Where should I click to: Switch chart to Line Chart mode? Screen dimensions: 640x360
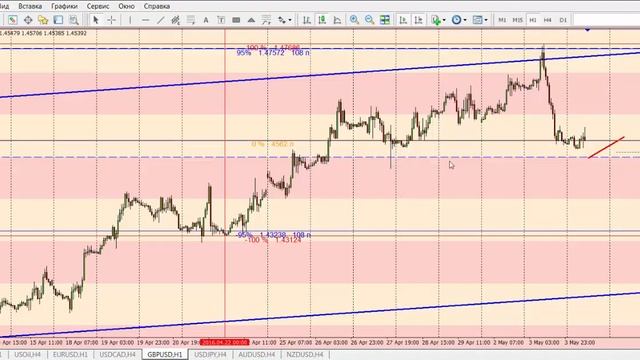pyautogui.click(x=337, y=20)
